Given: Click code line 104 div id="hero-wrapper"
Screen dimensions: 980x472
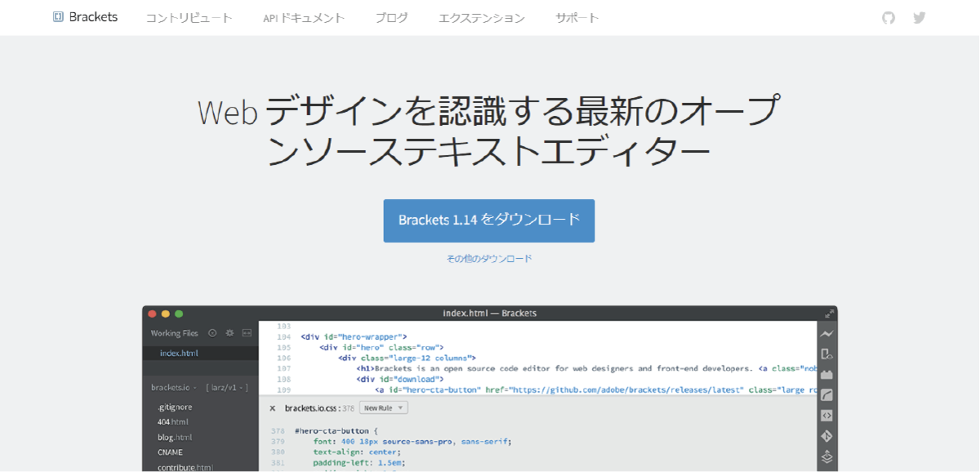Looking at the screenshot, I should click(354, 336).
